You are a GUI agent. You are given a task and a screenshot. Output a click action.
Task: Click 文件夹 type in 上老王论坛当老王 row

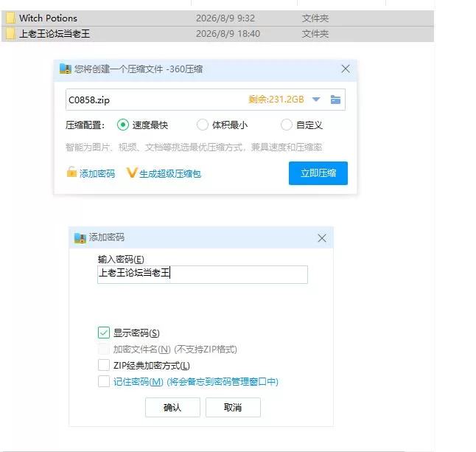[x=315, y=34]
